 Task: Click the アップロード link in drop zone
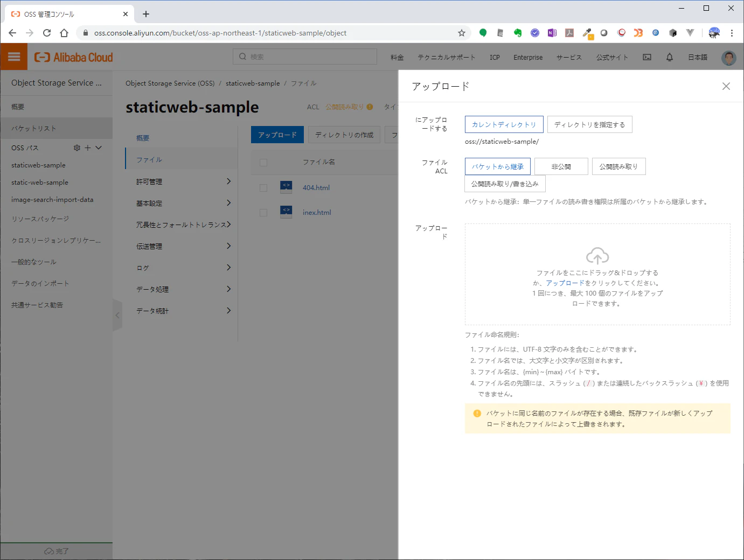pyautogui.click(x=565, y=283)
